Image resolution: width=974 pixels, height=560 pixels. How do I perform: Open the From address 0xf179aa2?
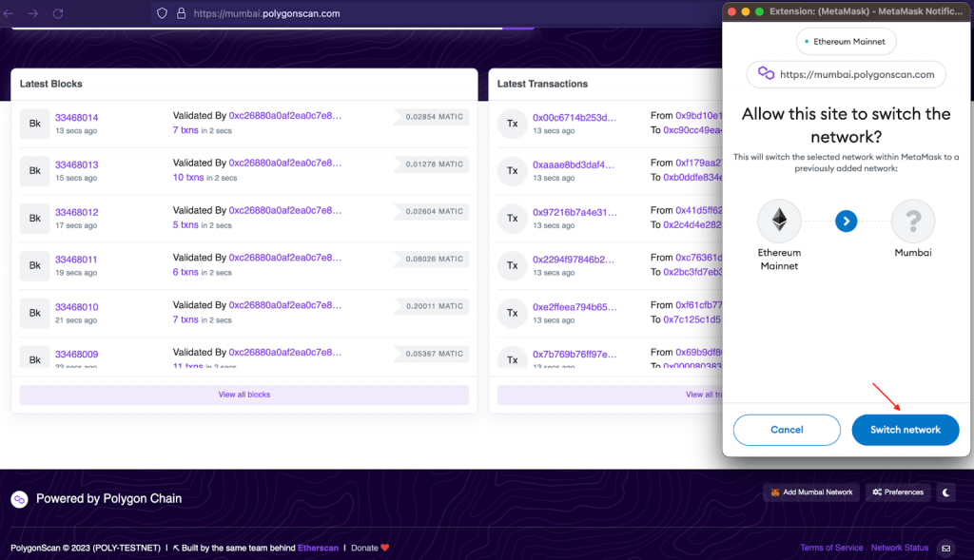click(699, 163)
